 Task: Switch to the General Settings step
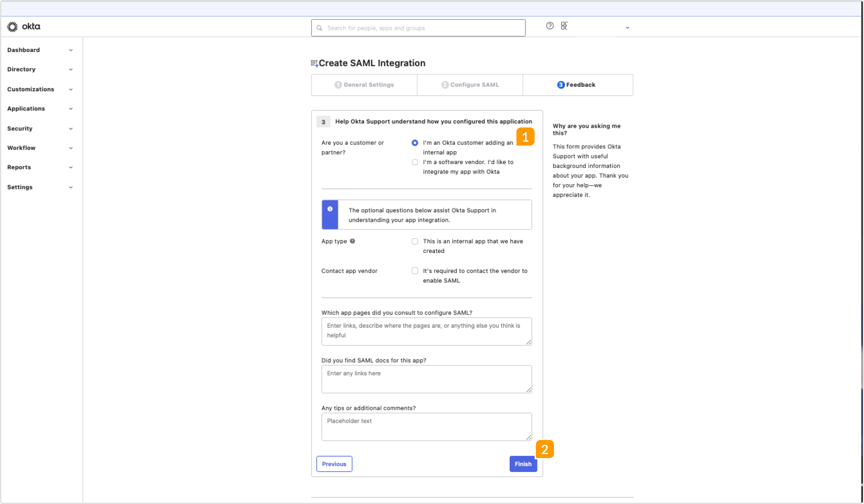pos(364,85)
